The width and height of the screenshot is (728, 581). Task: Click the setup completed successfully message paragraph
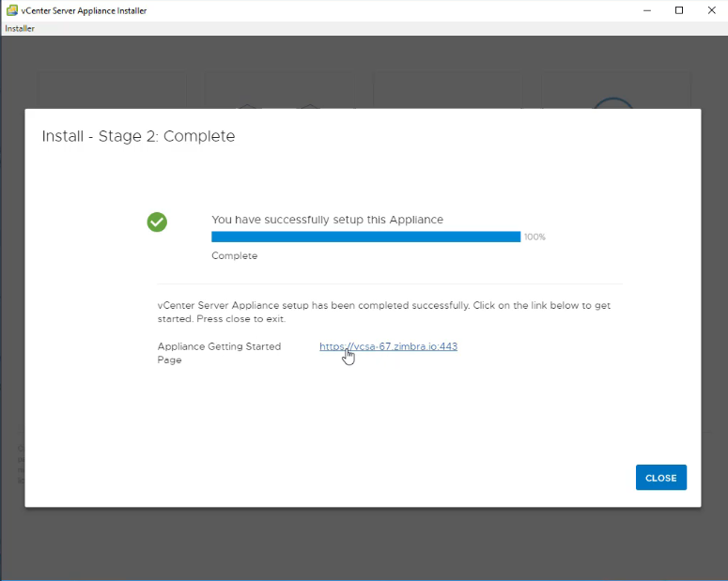(x=384, y=312)
